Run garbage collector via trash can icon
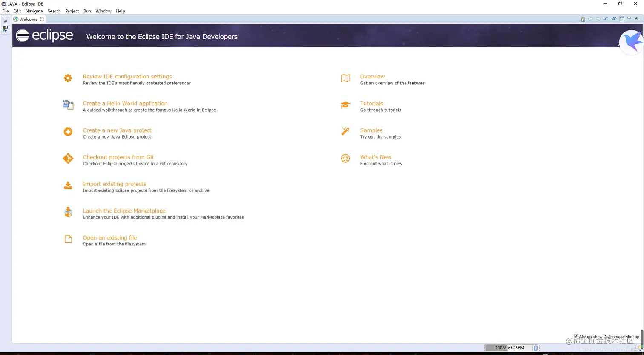Screen dimensions: 644x355 [536, 348]
